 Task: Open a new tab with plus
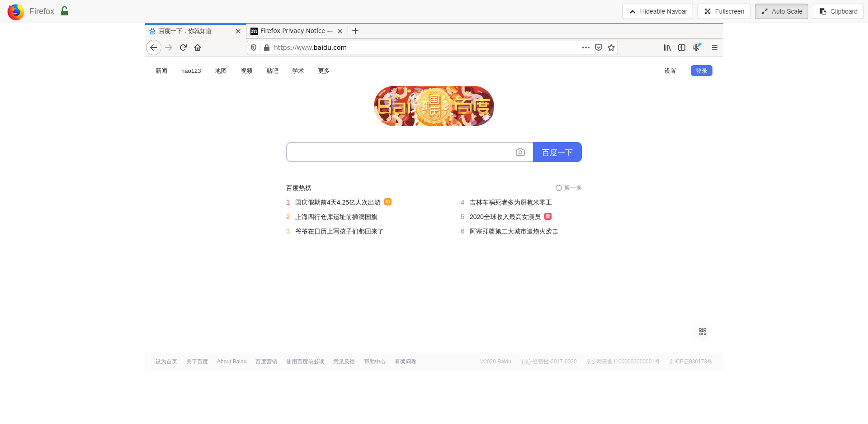click(355, 31)
